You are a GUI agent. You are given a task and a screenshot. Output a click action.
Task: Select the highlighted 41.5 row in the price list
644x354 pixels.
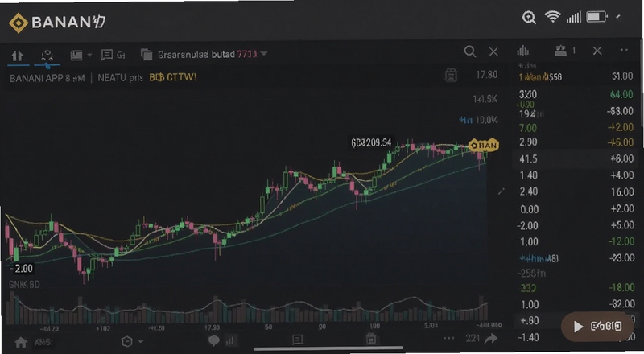click(x=575, y=159)
